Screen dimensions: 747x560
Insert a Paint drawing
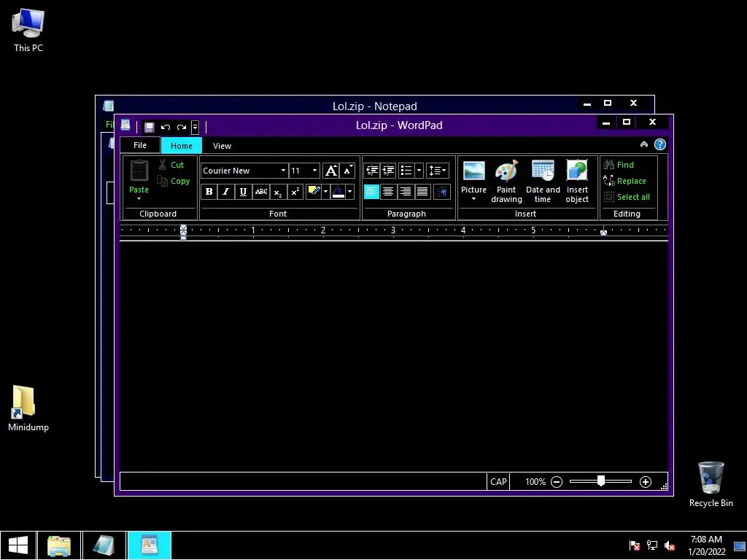click(506, 182)
